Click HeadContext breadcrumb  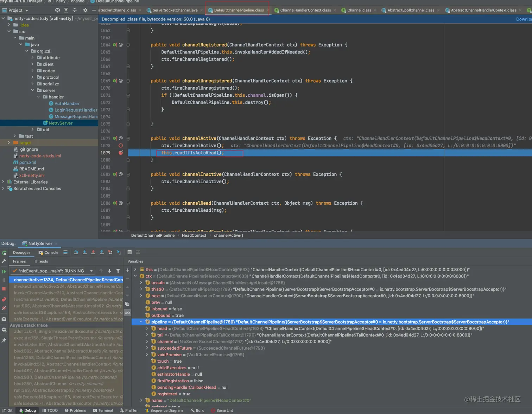pos(194,235)
